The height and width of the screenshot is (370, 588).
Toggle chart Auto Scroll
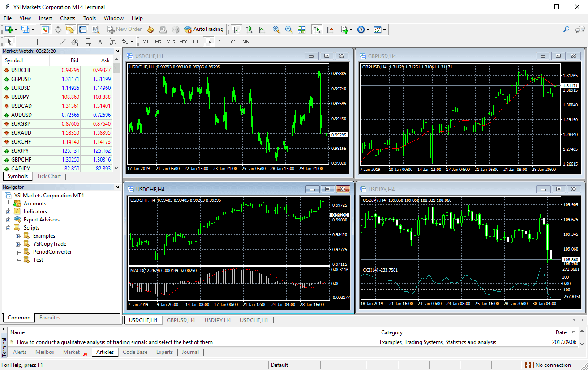[x=317, y=30]
